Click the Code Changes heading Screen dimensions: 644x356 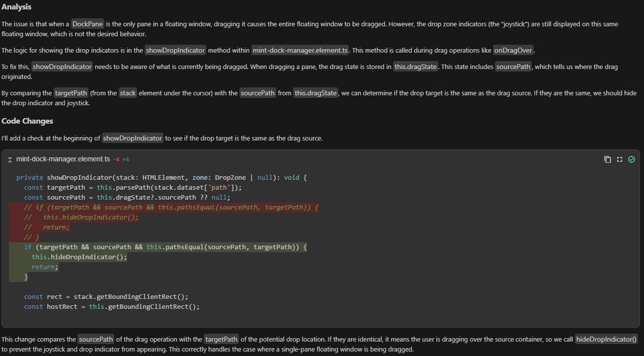pyautogui.click(x=27, y=121)
